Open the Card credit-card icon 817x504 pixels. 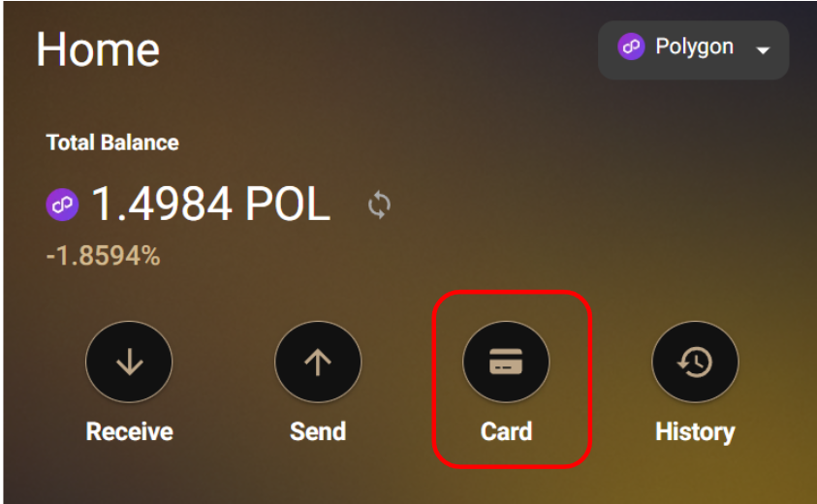(506, 362)
